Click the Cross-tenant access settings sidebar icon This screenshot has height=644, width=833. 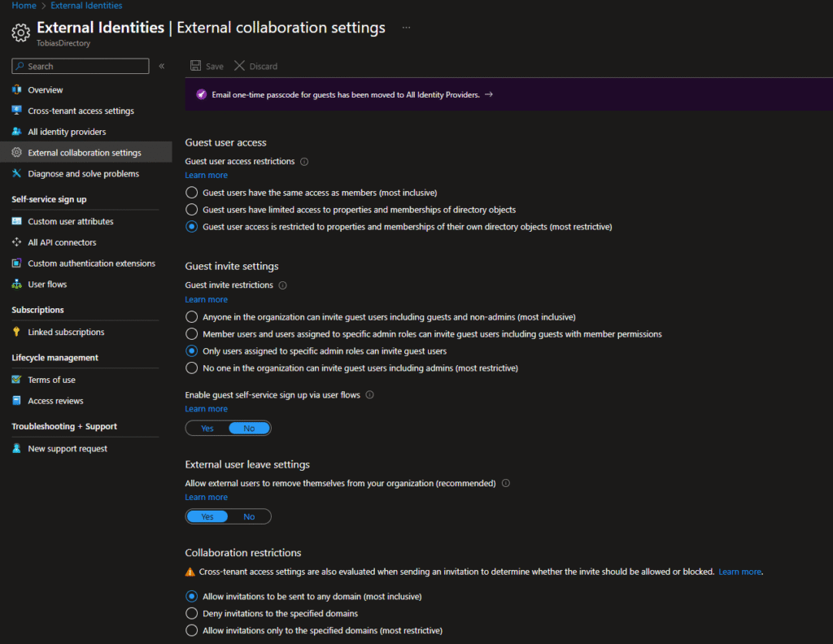pos(17,111)
